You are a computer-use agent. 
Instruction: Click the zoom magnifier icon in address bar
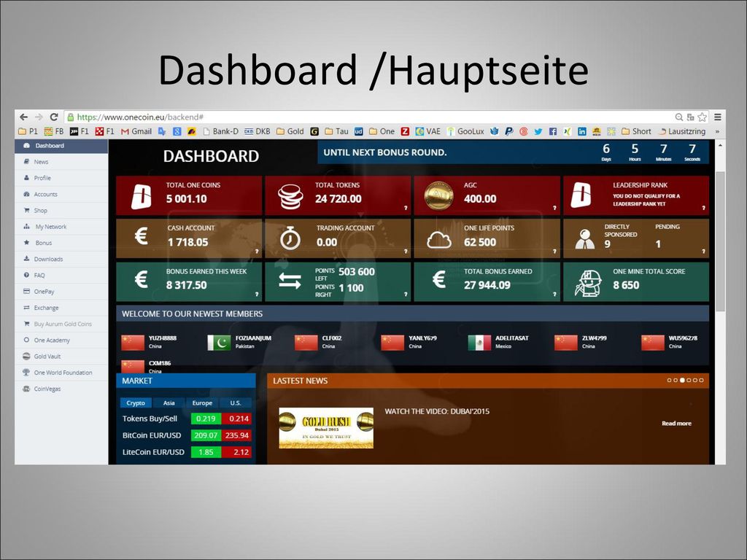(679, 117)
